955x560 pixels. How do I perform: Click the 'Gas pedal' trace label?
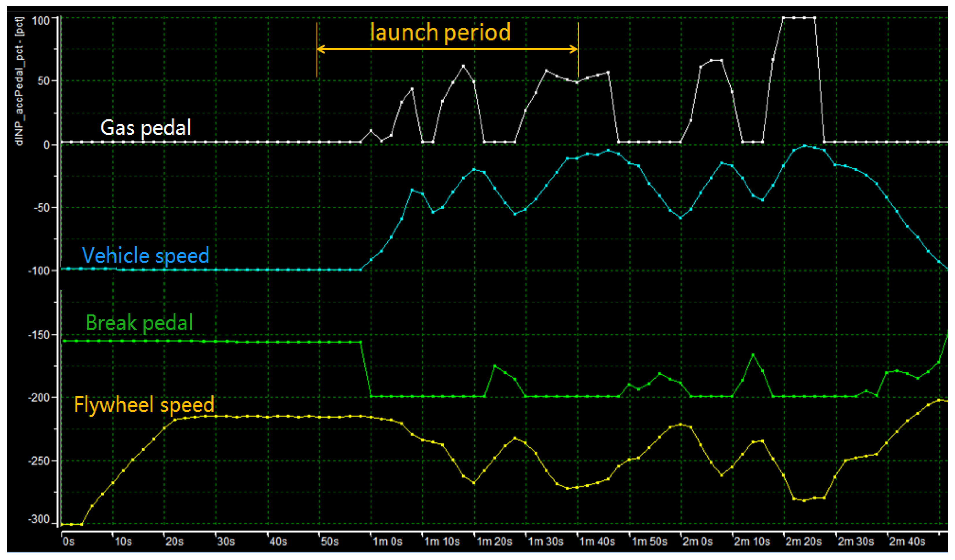[x=146, y=127]
